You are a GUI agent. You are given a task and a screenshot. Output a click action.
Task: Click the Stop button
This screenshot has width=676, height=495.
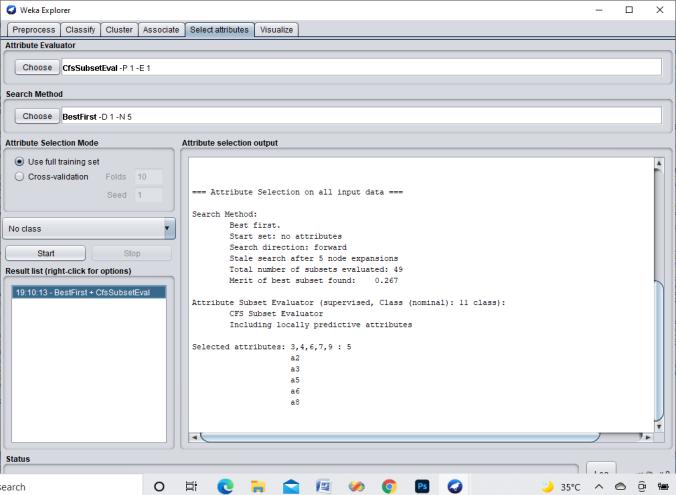[132, 253]
